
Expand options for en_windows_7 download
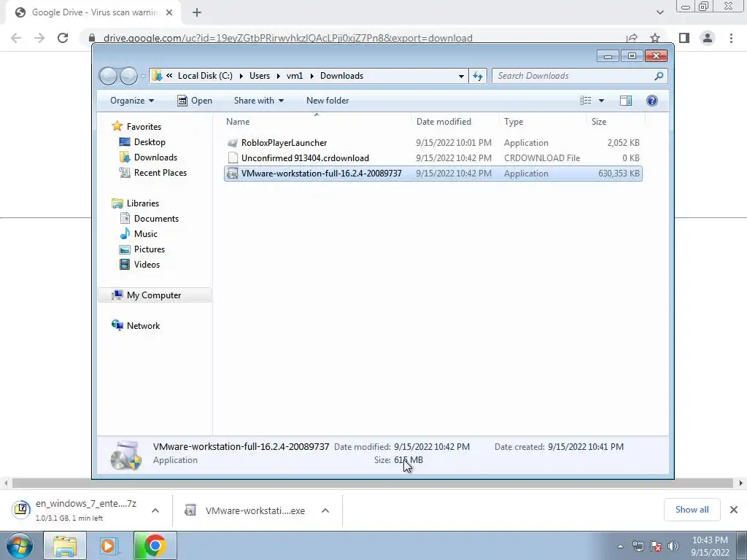[x=155, y=510]
